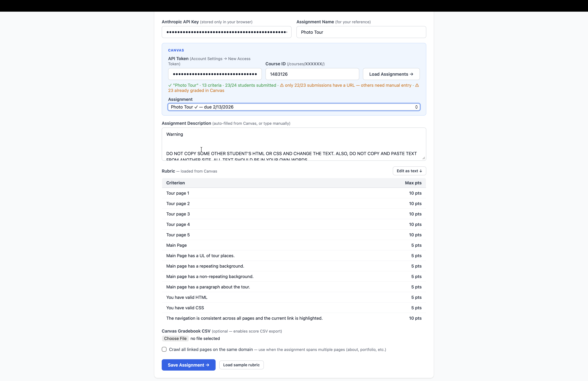588x381 pixels.
Task: Select the Tour page 4 rubric row
Action: pos(294,224)
